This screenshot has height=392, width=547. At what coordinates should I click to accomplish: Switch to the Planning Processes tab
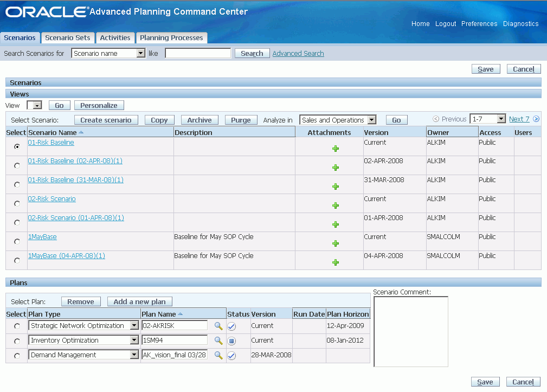(171, 37)
